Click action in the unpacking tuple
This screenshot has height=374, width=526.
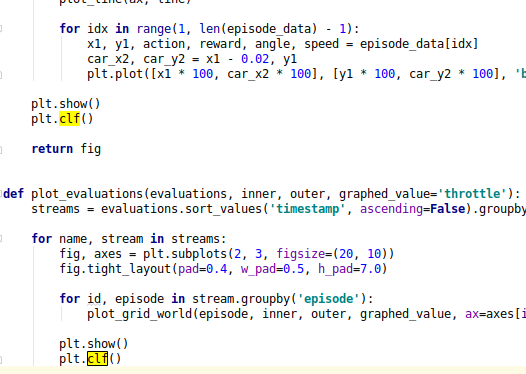pyautogui.click(x=164, y=44)
